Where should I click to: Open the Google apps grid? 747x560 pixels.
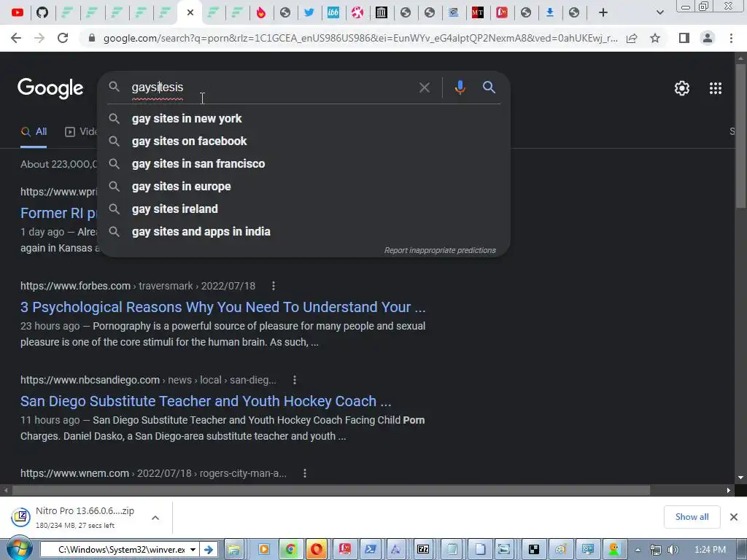(715, 88)
